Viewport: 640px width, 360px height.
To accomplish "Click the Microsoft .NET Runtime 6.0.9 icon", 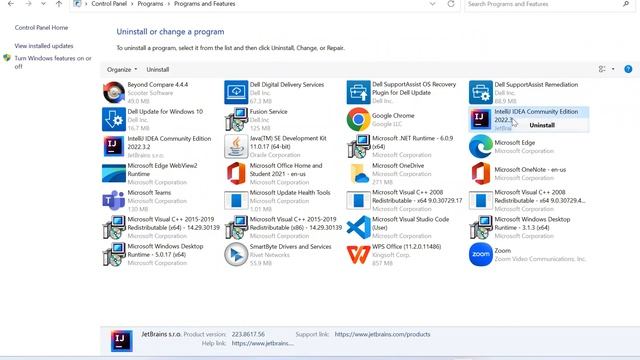I will tap(358, 146).
